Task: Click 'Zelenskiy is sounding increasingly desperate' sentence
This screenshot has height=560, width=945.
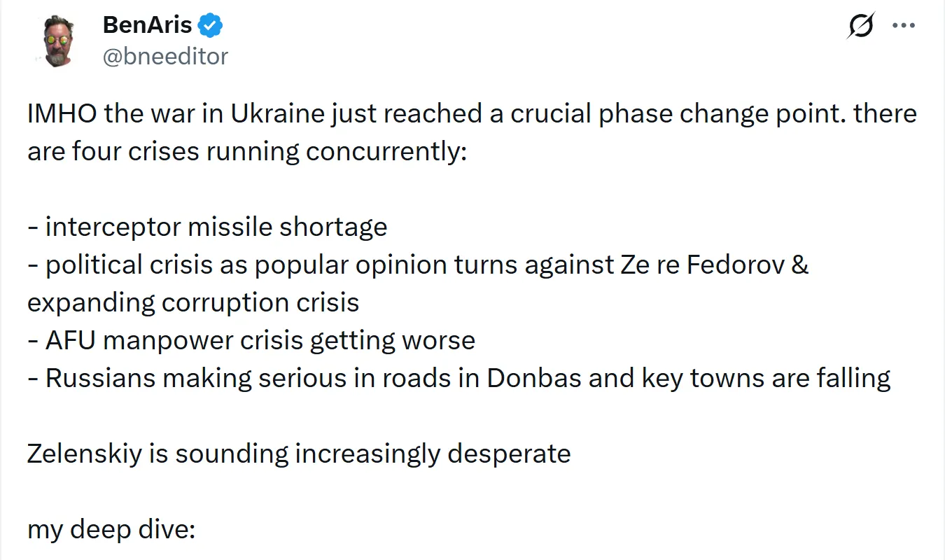Action: (299, 454)
